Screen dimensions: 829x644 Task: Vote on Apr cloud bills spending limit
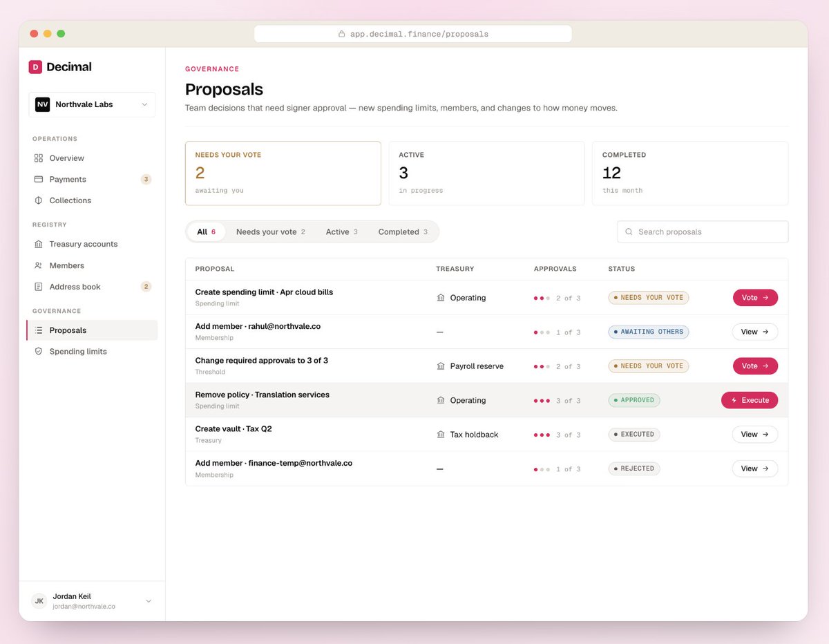[755, 298]
